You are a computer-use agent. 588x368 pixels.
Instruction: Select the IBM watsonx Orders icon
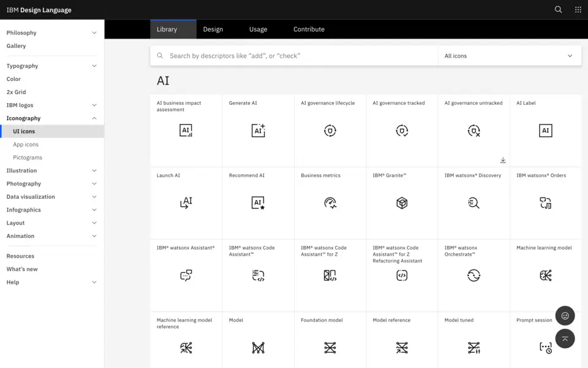click(x=546, y=203)
